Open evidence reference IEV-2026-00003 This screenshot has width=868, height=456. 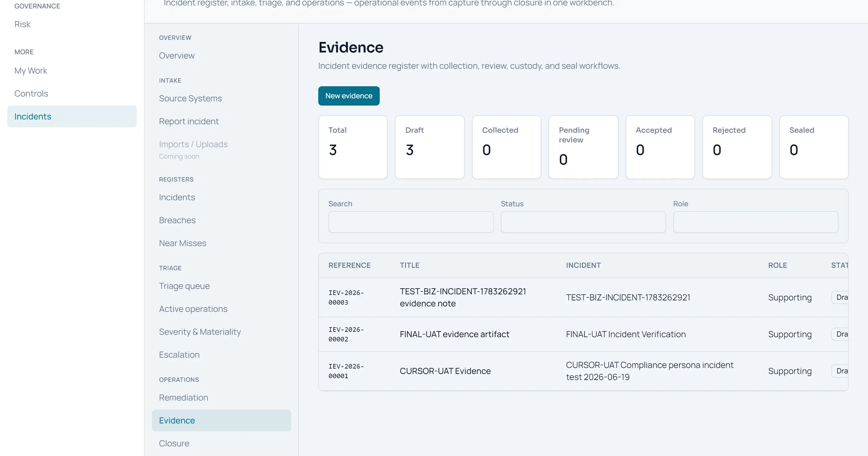click(346, 297)
